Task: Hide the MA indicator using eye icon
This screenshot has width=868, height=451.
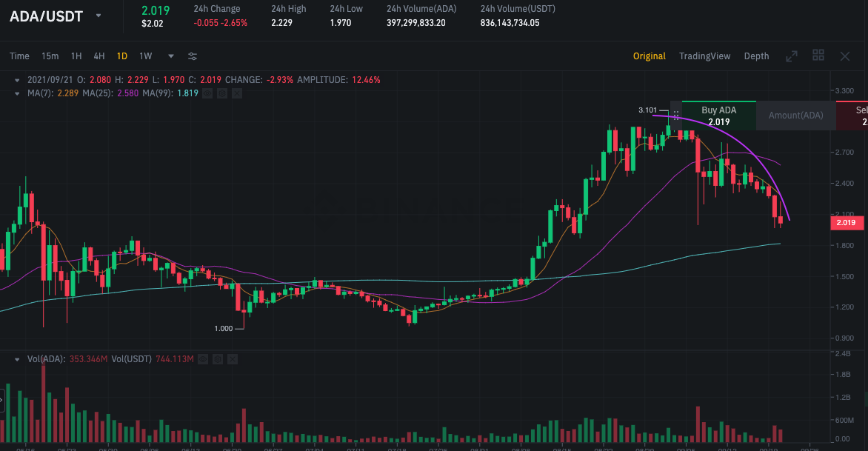Action: coord(207,93)
